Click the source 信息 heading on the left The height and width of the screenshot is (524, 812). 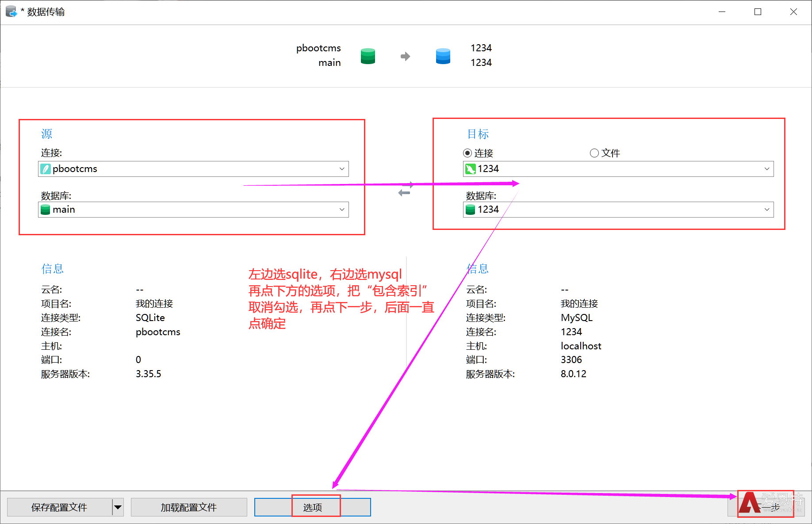[x=53, y=269]
